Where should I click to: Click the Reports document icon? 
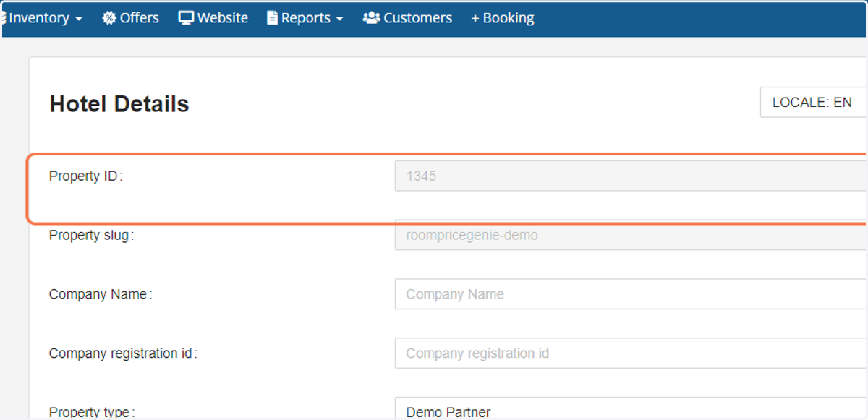[273, 18]
